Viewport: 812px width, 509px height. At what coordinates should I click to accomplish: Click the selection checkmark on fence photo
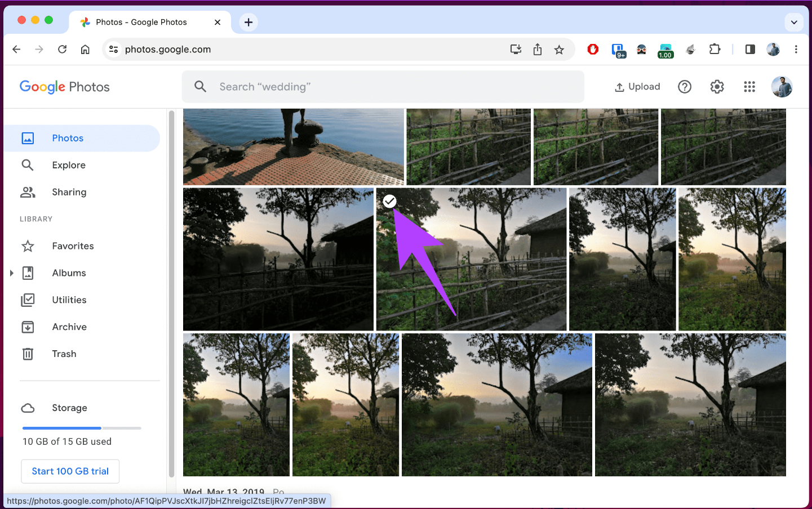389,201
